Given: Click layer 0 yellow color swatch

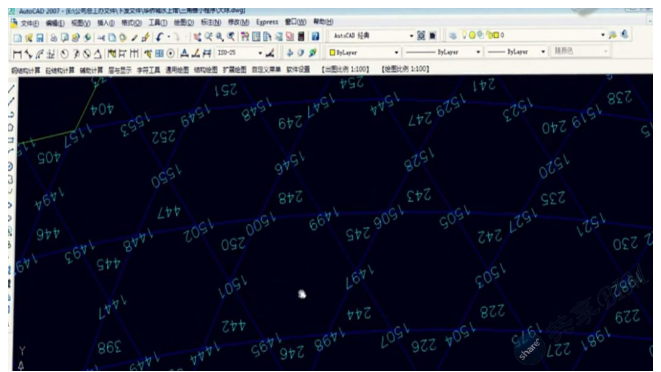Looking at the screenshot, I should (x=496, y=35).
